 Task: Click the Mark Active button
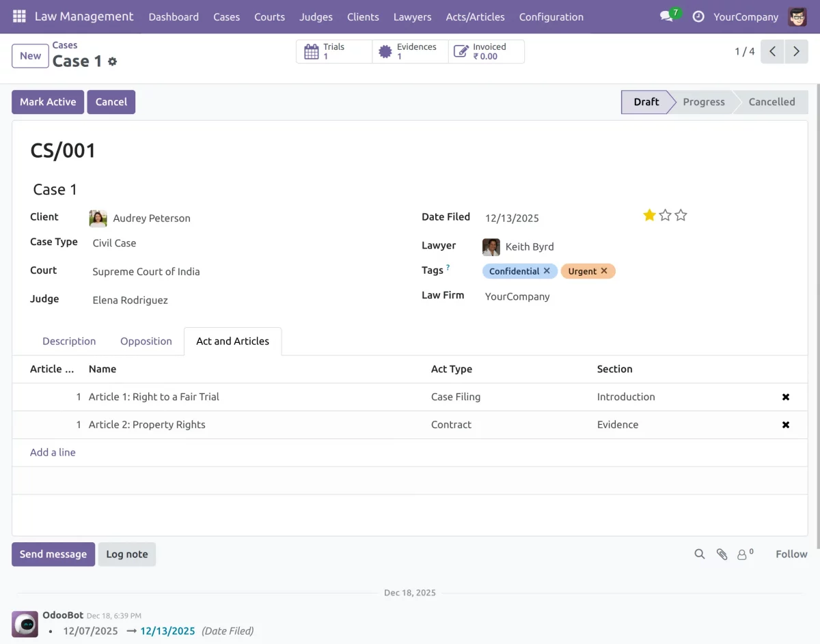pyautogui.click(x=47, y=101)
